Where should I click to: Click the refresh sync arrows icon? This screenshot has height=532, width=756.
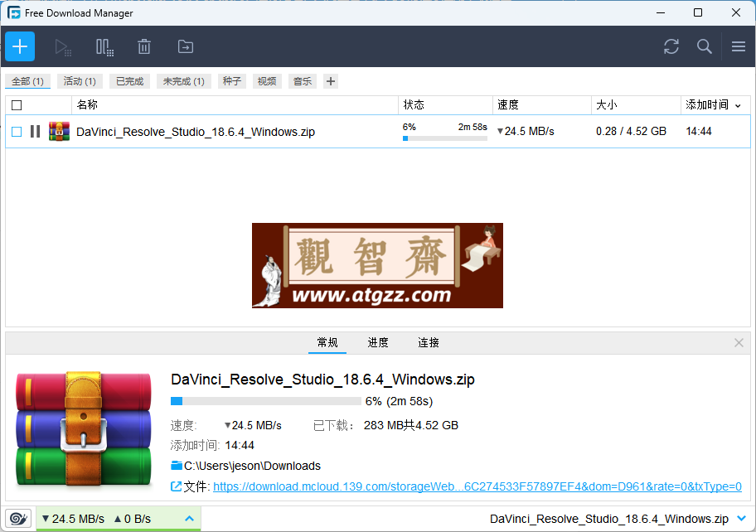(671, 46)
